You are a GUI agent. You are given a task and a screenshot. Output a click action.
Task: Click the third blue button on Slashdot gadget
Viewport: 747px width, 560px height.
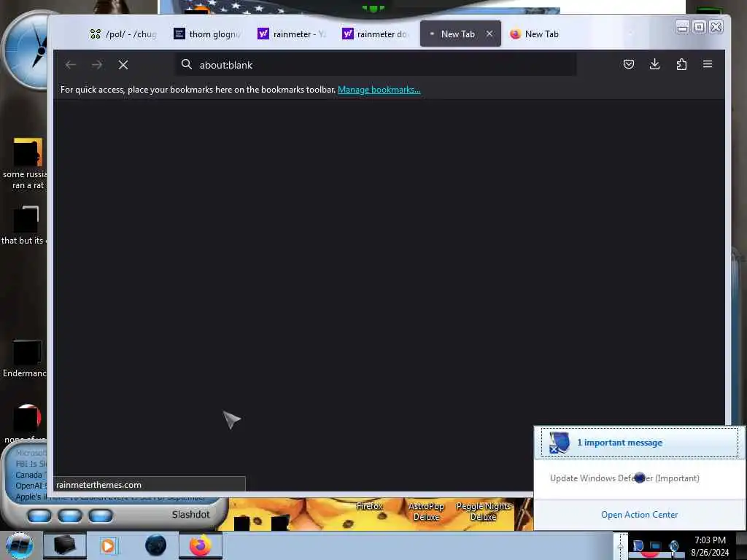click(101, 516)
